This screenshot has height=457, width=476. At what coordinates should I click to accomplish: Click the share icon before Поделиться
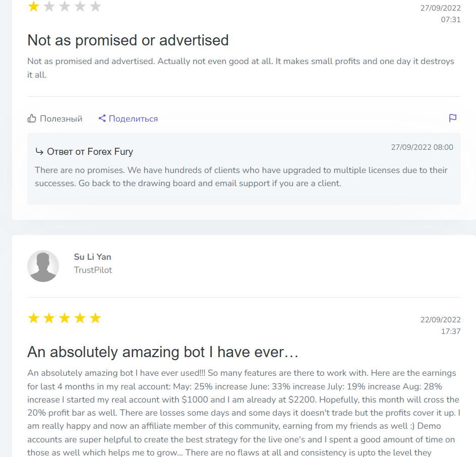point(102,119)
